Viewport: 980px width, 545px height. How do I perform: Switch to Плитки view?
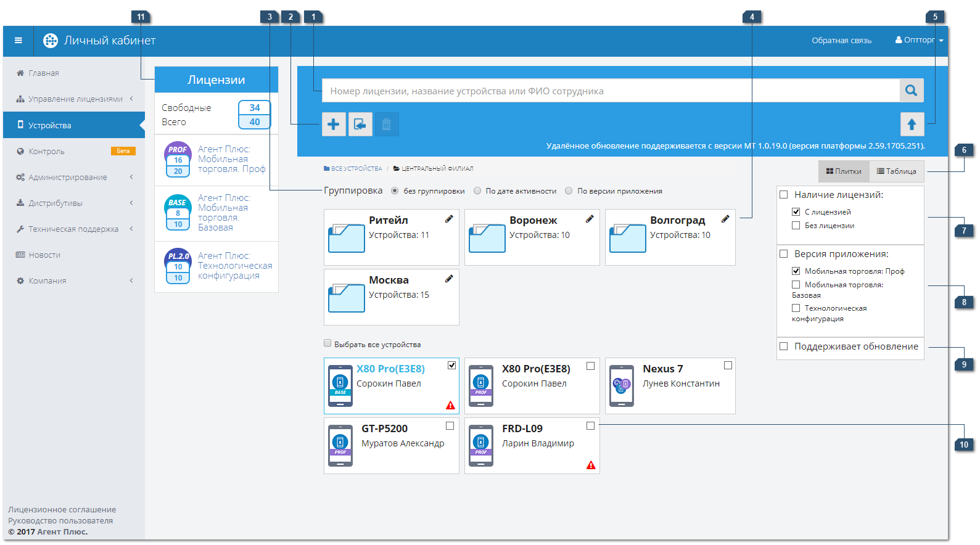tap(844, 171)
